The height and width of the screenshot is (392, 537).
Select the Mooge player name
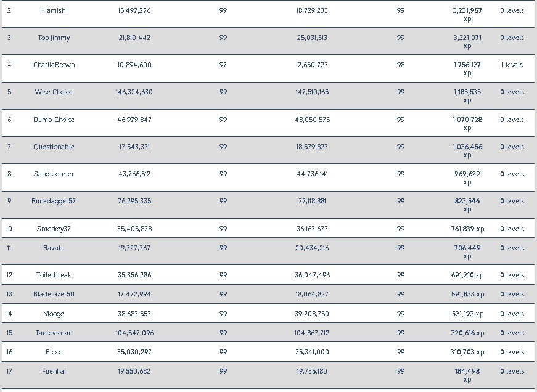point(54,314)
